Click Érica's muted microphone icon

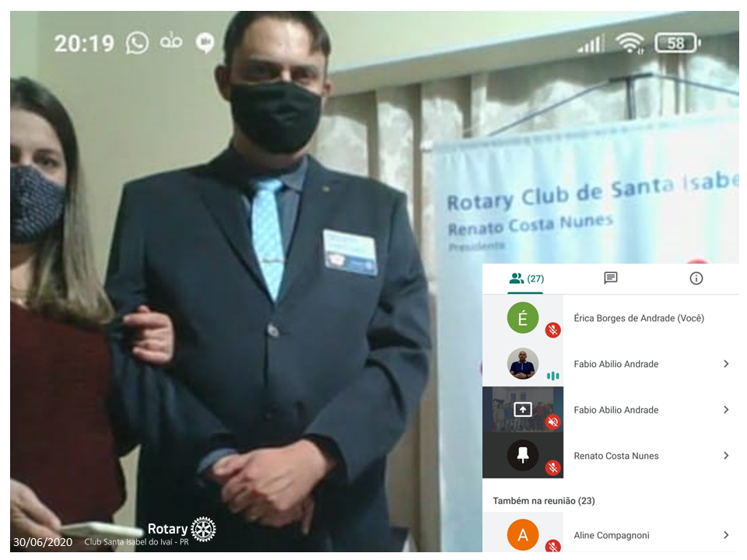552,330
